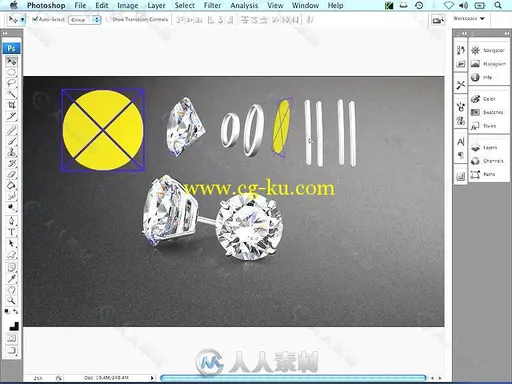Open the status bar document info arrow menu

tap(152, 378)
